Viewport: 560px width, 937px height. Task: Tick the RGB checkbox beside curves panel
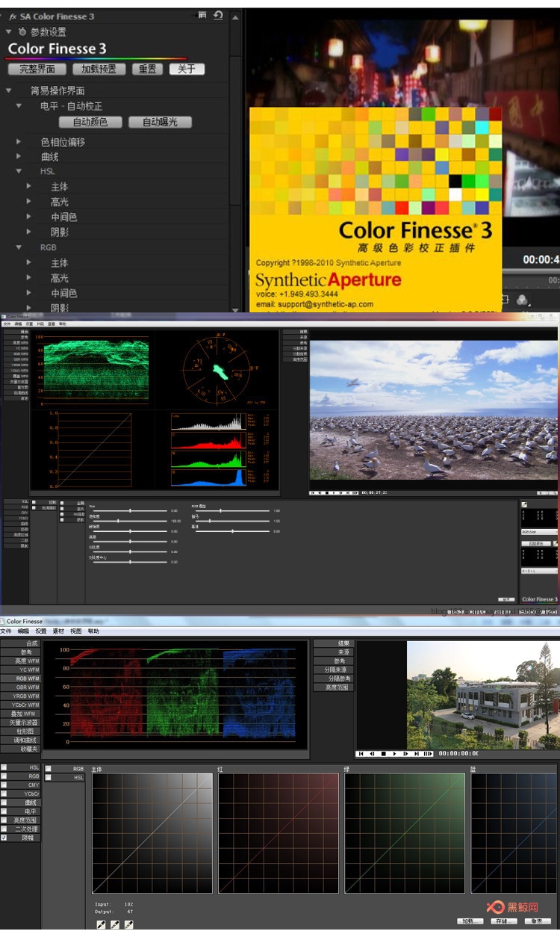point(49,768)
